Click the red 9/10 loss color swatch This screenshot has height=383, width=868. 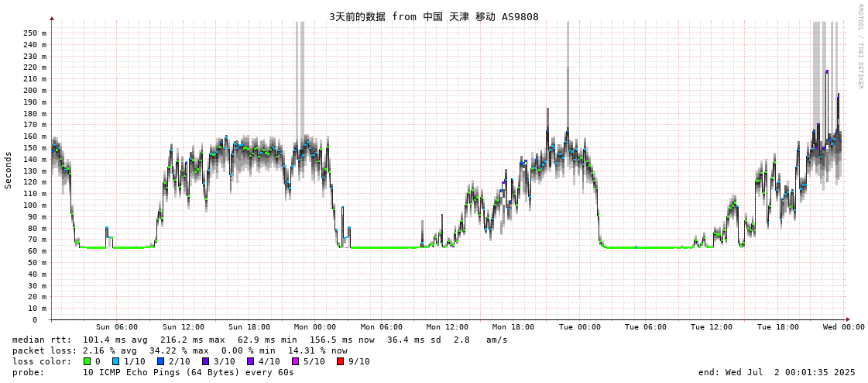click(341, 361)
